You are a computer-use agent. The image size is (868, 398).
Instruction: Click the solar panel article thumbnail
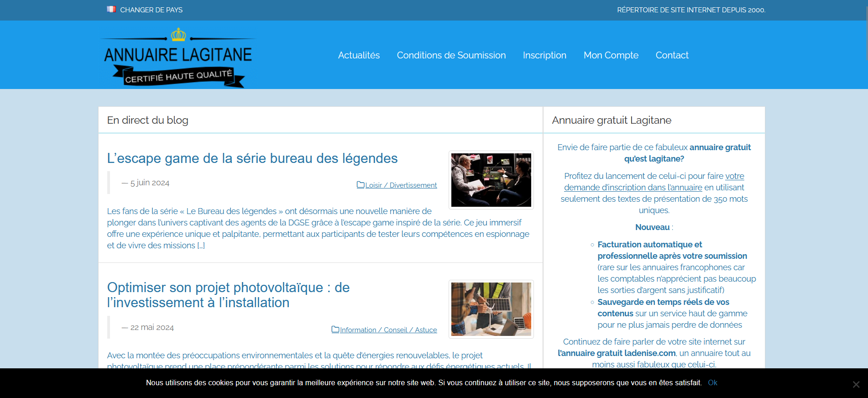tap(491, 309)
